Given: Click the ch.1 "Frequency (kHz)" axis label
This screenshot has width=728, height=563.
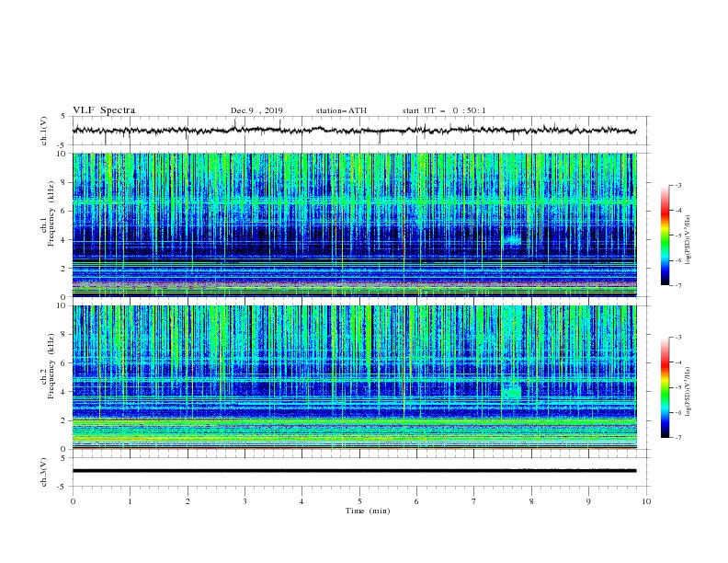Looking at the screenshot, I should tap(52, 214).
